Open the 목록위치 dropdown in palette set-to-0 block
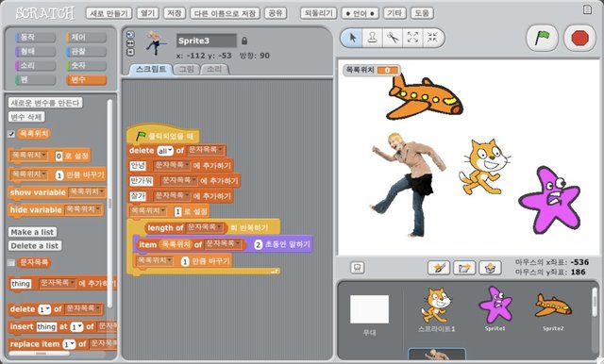Viewport: 604px width, 364px height. pyautogui.click(x=29, y=156)
